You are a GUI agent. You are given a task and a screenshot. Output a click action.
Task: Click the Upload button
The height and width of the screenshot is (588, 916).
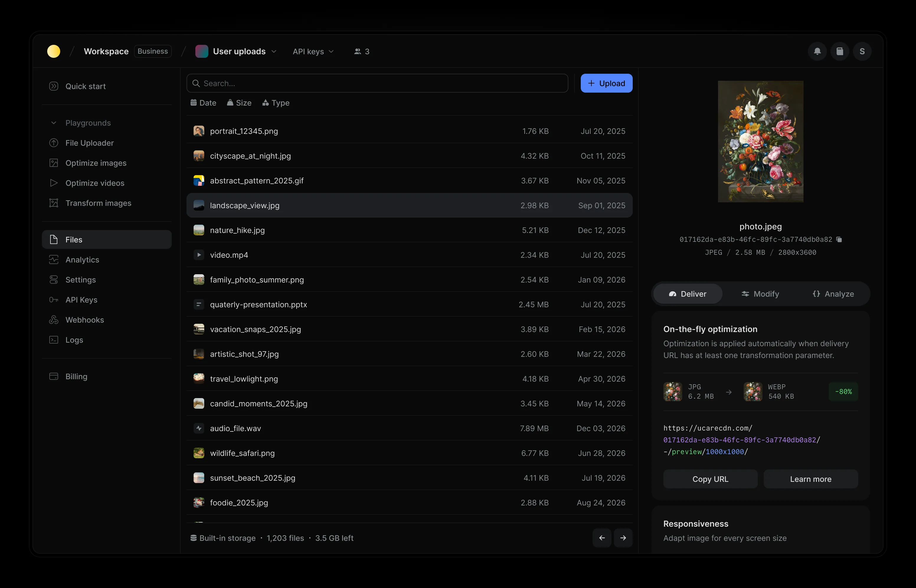pos(606,83)
